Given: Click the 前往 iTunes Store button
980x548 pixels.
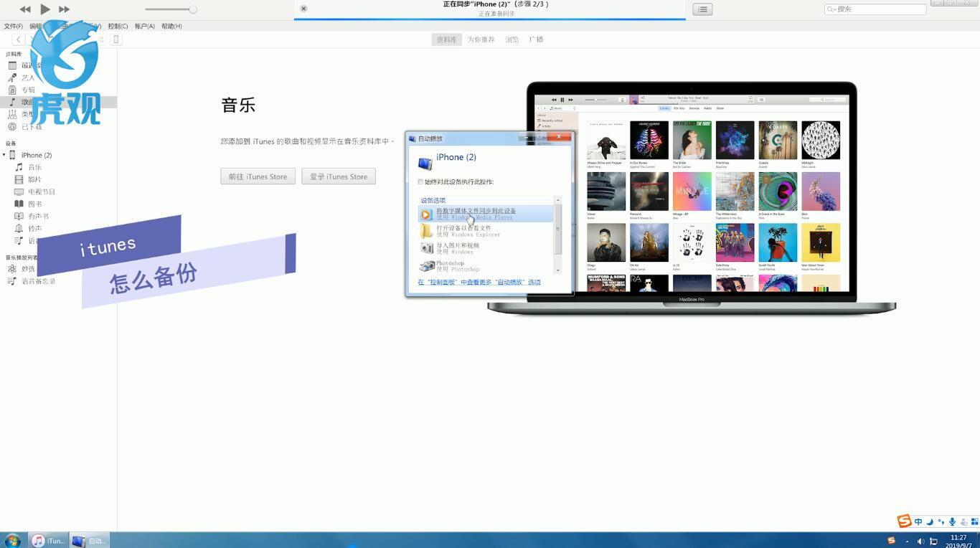Looking at the screenshot, I should tap(258, 176).
